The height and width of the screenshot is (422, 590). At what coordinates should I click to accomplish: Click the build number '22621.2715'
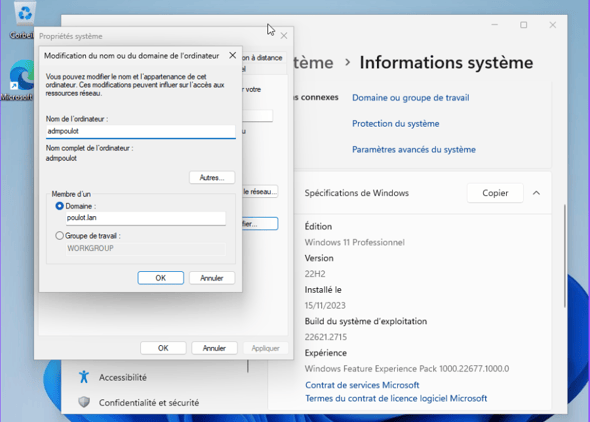(x=326, y=337)
